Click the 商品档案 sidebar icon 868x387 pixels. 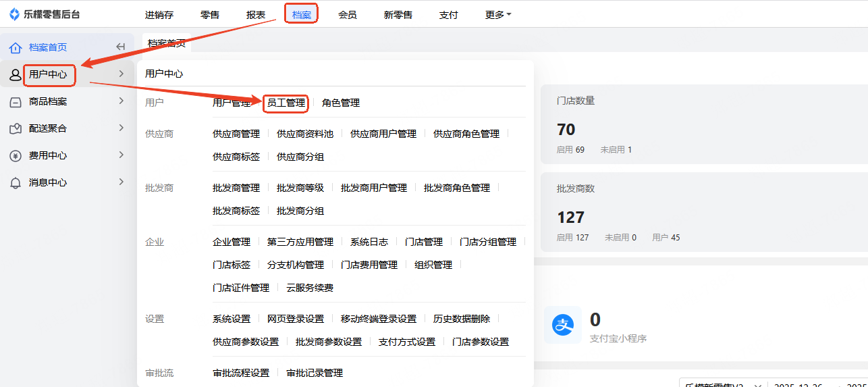(x=16, y=102)
